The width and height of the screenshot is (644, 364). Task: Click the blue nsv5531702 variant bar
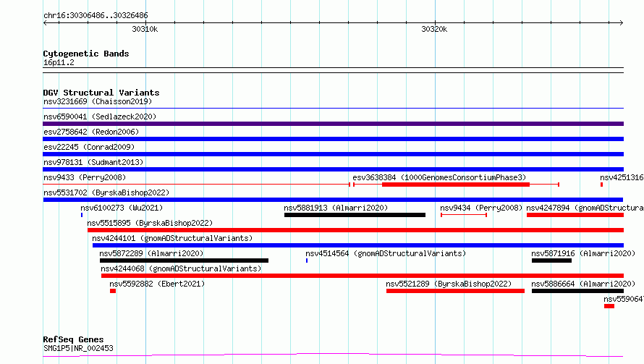tap(333, 200)
